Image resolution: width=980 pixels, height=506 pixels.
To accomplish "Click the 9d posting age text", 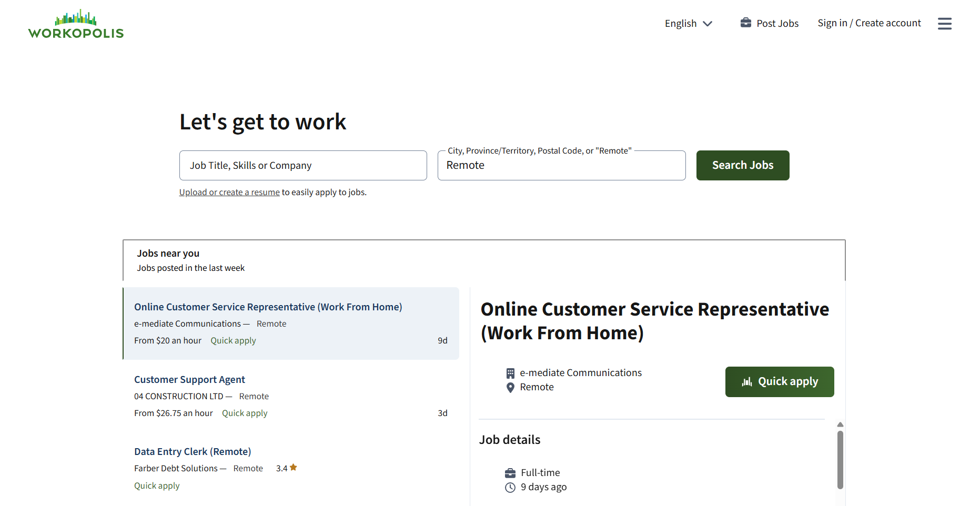I will pyautogui.click(x=442, y=341).
